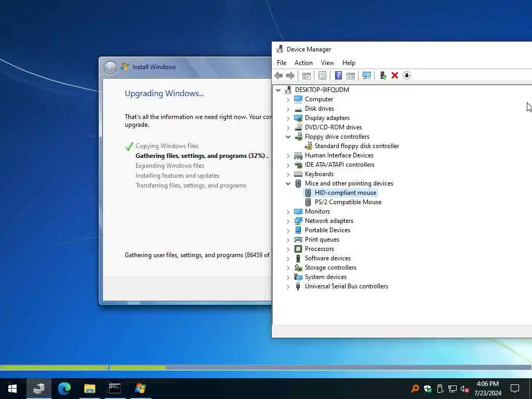Click the "Upgrading Windows..." heading
This screenshot has width=532, height=399.
[164, 94]
